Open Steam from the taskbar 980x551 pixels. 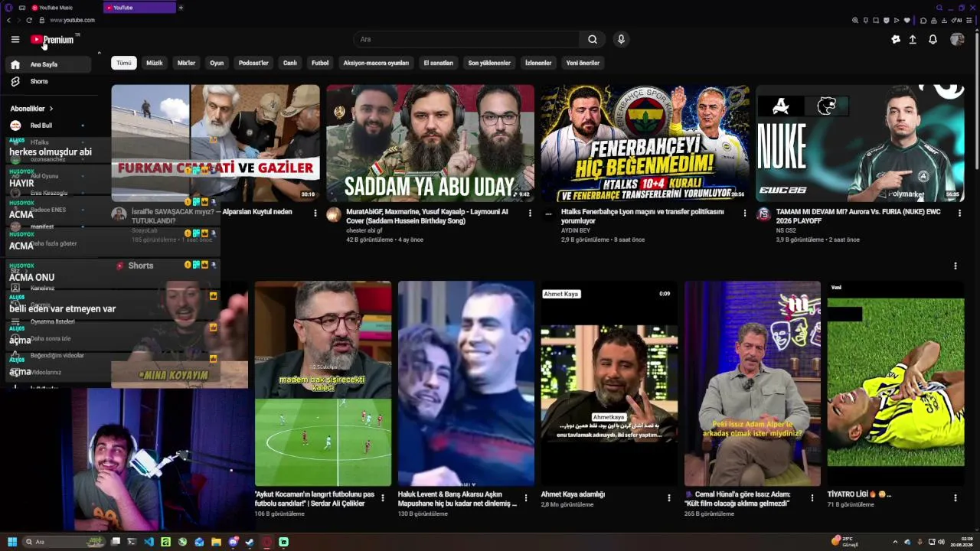pyautogui.click(x=250, y=542)
